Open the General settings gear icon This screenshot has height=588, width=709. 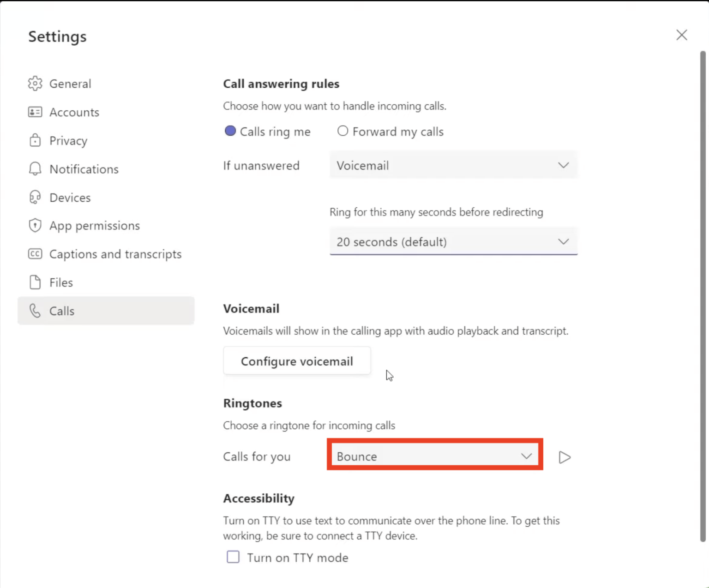pyautogui.click(x=35, y=84)
